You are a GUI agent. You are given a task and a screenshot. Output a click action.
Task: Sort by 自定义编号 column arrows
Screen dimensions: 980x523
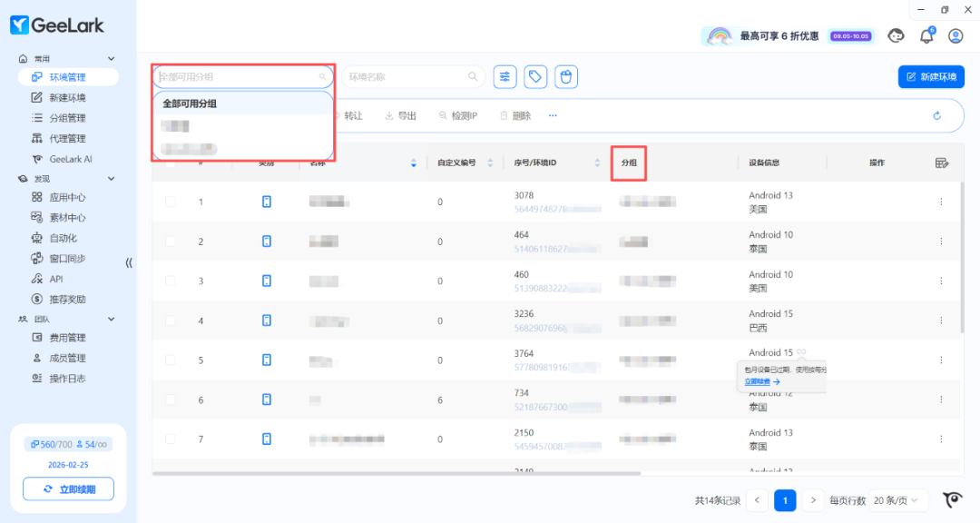coord(490,163)
